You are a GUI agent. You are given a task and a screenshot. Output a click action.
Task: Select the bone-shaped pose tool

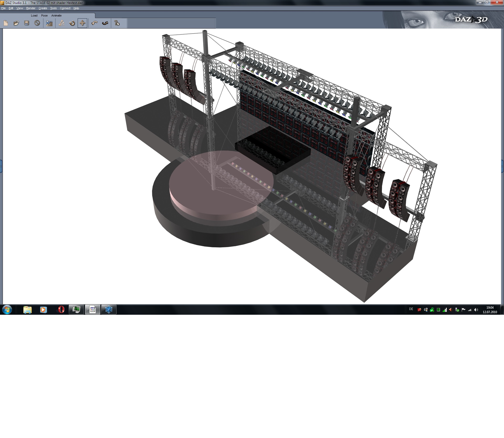click(61, 23)
